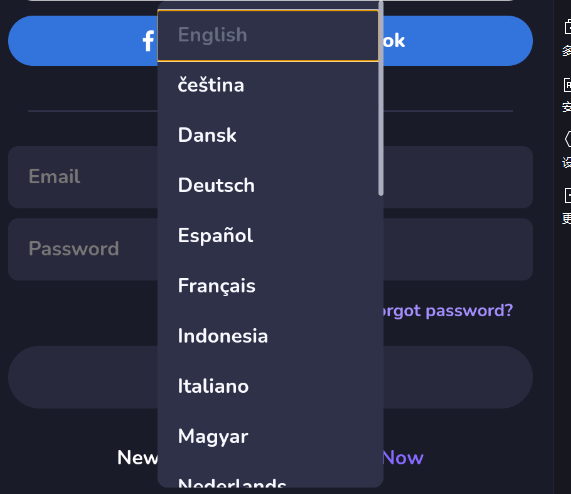Click the purple "Now" sign-up link
Image resolution: width=571 pixels, height=494 pixels.
coord(403,458)
